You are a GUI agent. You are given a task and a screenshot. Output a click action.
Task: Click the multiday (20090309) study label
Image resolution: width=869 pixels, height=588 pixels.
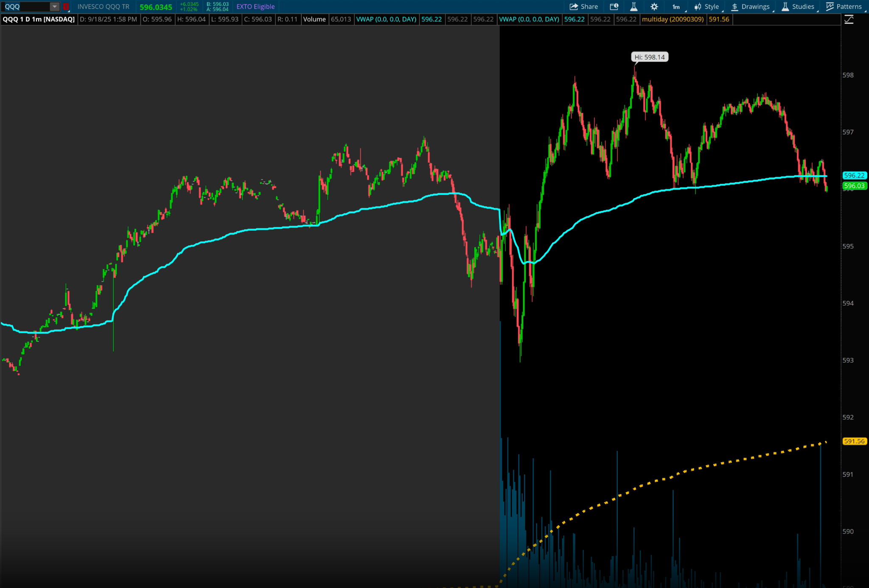pyautogui.click(x=673, y=19)
